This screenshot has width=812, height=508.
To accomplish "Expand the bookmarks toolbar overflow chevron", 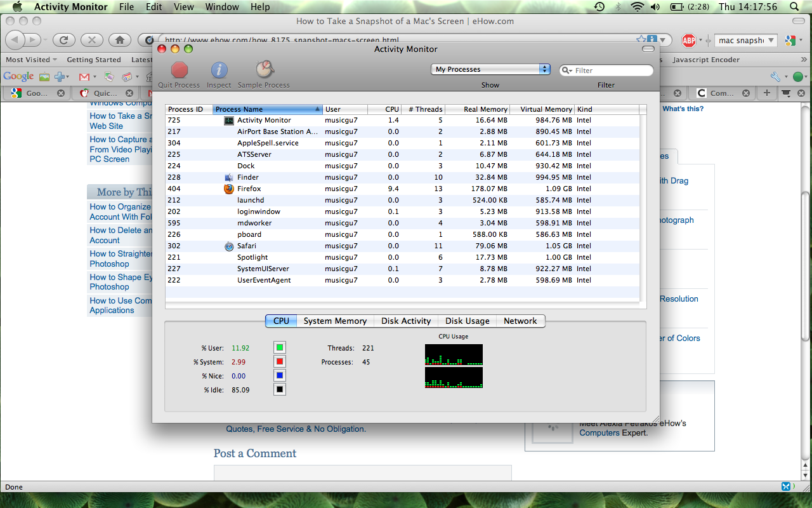I will tap(804, 60).
